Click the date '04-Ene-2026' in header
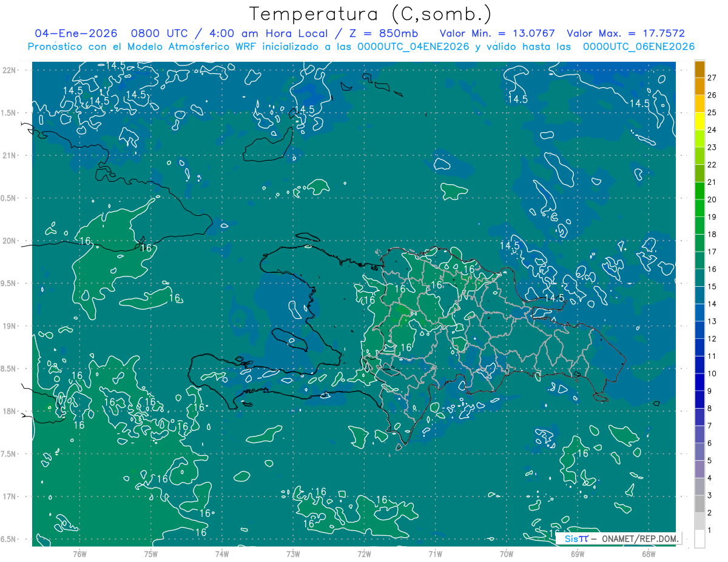This screenshot has width=728, height=562. click(x=76, y=34)
